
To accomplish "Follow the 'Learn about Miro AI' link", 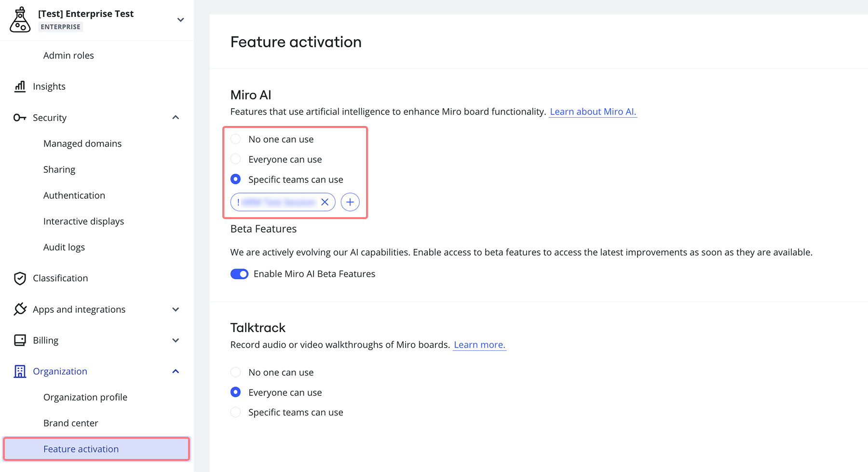I will (592, 111).
